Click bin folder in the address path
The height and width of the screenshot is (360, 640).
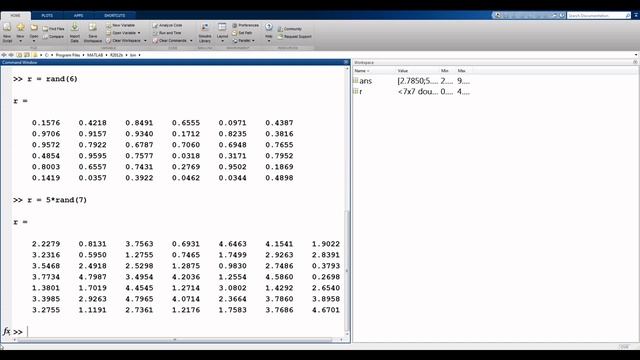click(x=133, y=55)
